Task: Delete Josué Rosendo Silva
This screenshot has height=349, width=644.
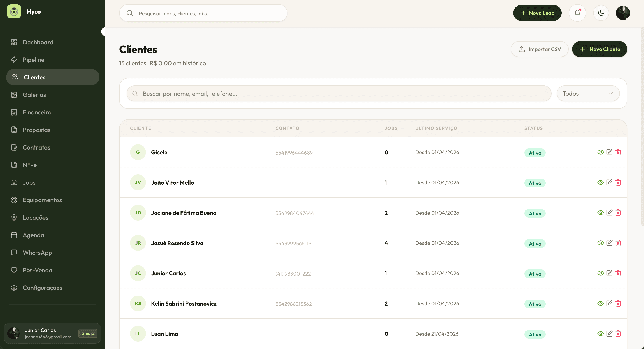Action: click(618, 243)
